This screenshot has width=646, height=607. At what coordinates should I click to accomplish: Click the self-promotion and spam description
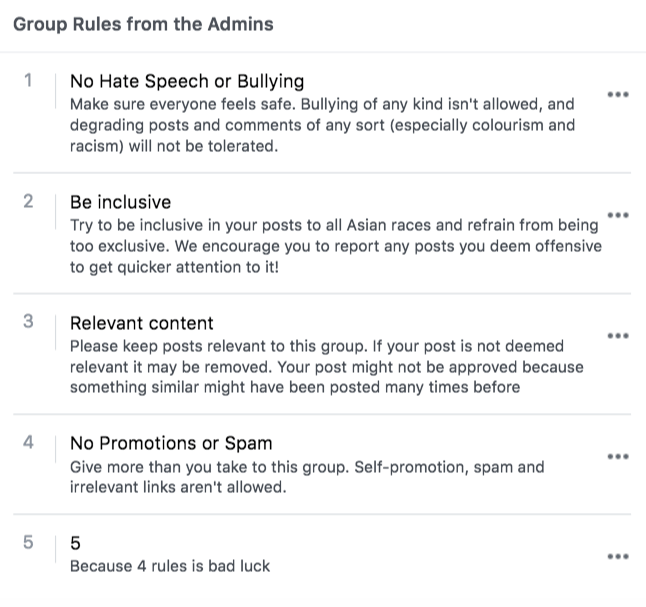(x=308, y=477)
